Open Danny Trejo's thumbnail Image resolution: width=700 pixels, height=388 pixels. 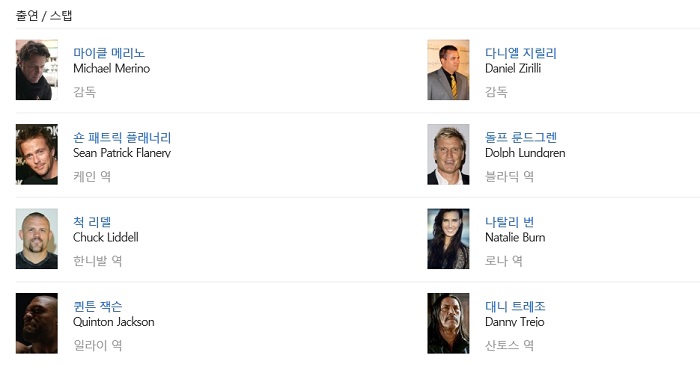click(448, 323)
